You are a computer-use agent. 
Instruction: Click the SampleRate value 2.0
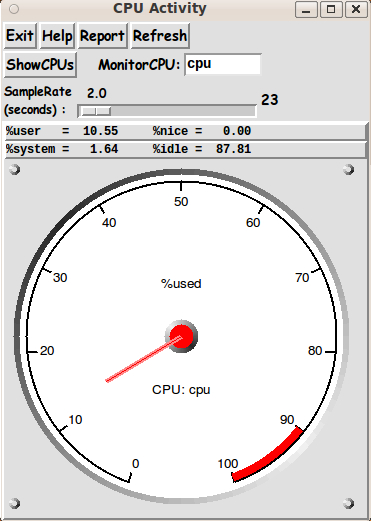pos(97,93)
